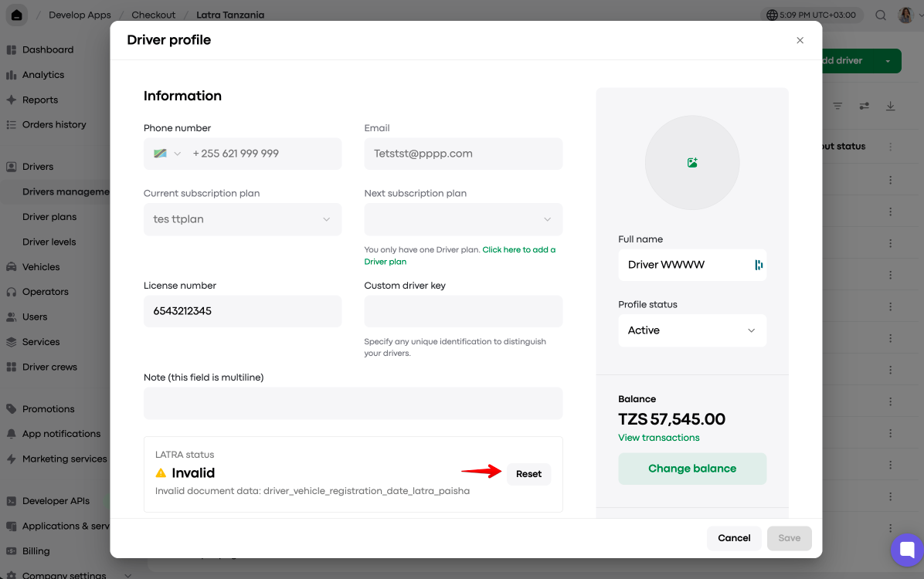Go to Reports in sidebar

point(40,100)
